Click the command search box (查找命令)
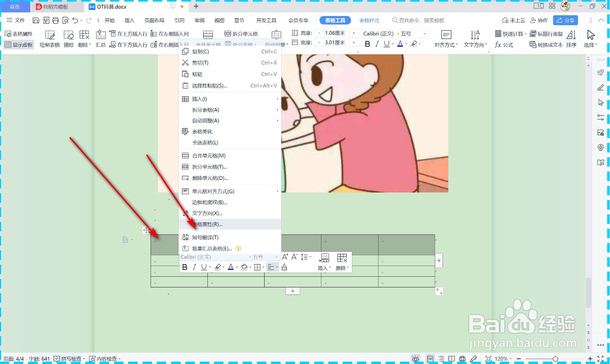The height and width of the screenshot is (364, 610). pyautogui.click(x=419, y=20)
